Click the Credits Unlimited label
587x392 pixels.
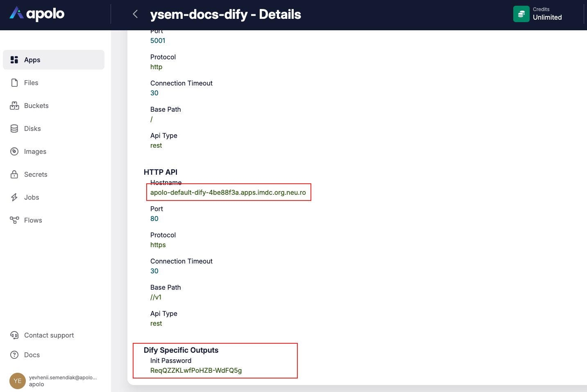pyautogui.click(x=547, y=17)
